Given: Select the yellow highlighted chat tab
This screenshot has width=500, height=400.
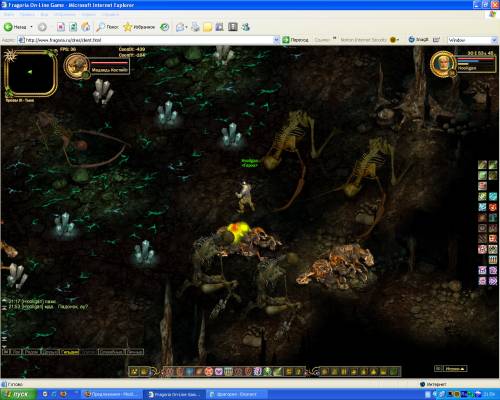Looking at the screenshot, I should (70, 352).
